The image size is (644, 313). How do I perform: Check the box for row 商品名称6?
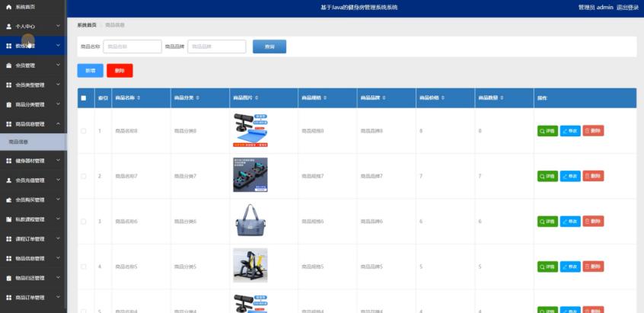(84, 222)
